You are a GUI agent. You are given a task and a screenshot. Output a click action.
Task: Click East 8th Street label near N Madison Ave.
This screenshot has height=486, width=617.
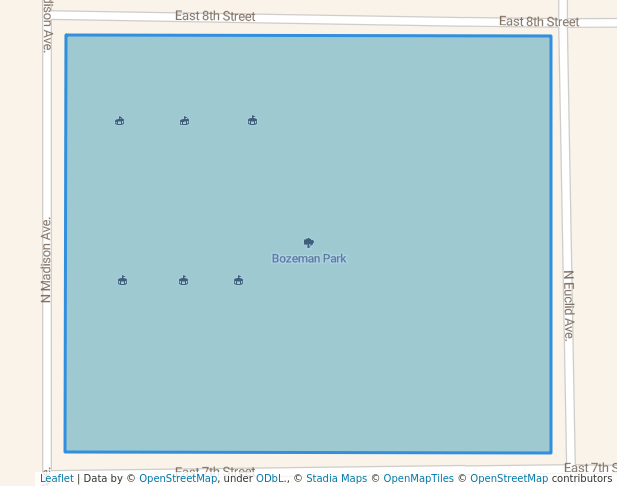click(x=215, y=16)
